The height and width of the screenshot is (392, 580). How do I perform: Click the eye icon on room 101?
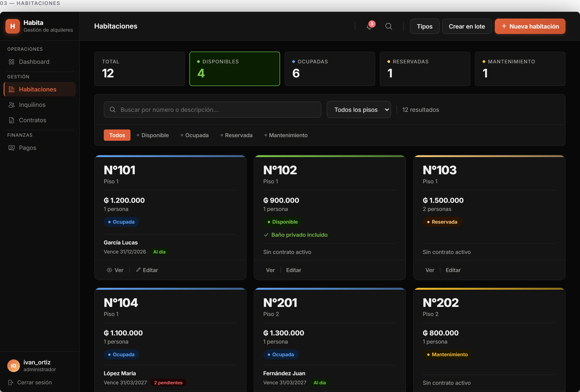point(109,270)
